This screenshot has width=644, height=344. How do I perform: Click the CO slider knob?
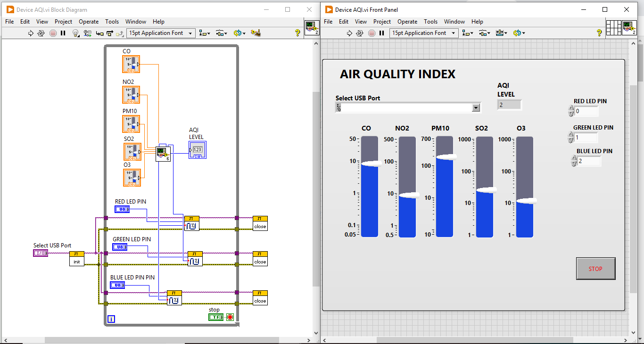pyautogui.click(x=371, y=163)
